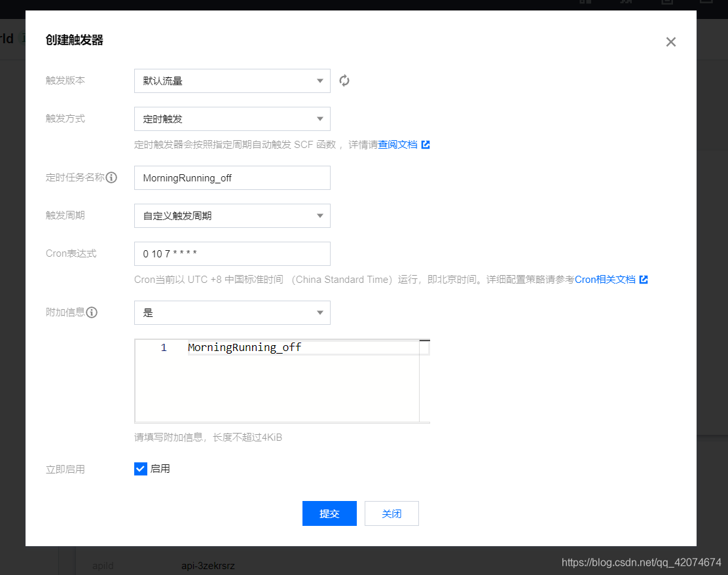
Task: Click inside the MorningRunning_off name field
Action: pyautogui.click(x=232, y=177)
